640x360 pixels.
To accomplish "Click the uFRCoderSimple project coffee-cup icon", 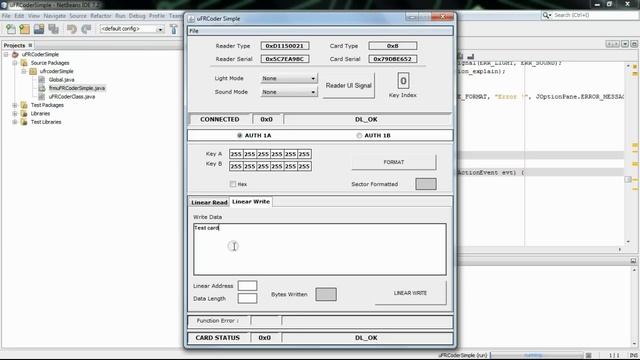I will pyautogui.click(x=15, y=54).
